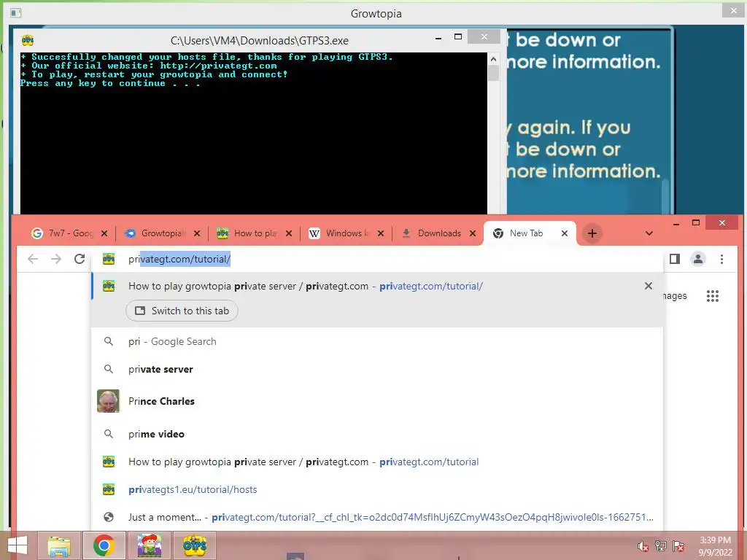Click the globe icon beside 'Just a moment'
747x560 pixels.
point(109,517)
